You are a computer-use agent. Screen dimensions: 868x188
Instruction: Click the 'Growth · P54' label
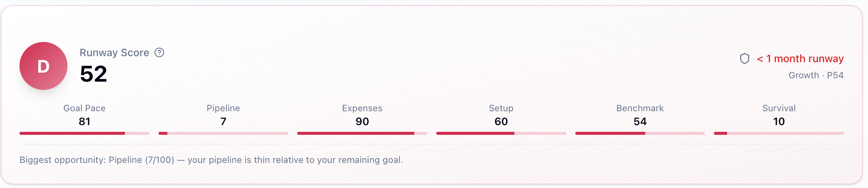[816, 75]
